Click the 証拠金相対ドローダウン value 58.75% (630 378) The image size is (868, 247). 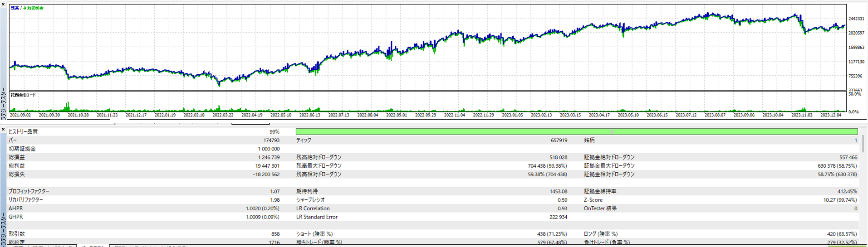click(x=838, y=174)
